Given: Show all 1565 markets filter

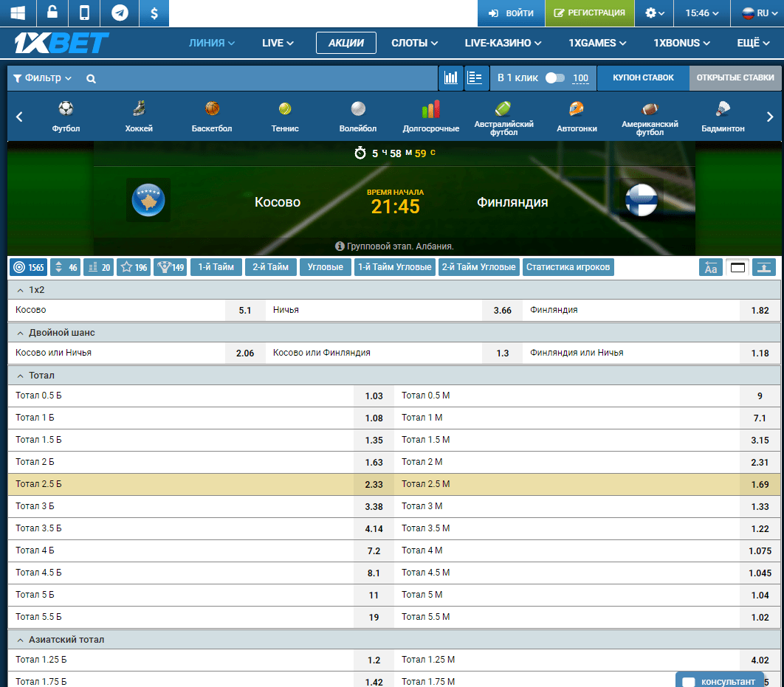Looking at the screenshot, I should 29,267.
